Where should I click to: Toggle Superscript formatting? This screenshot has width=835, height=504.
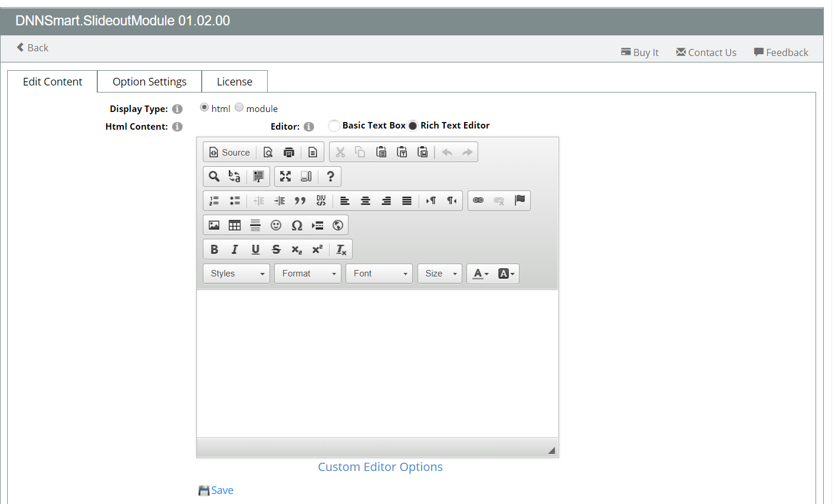coord(317,249)
